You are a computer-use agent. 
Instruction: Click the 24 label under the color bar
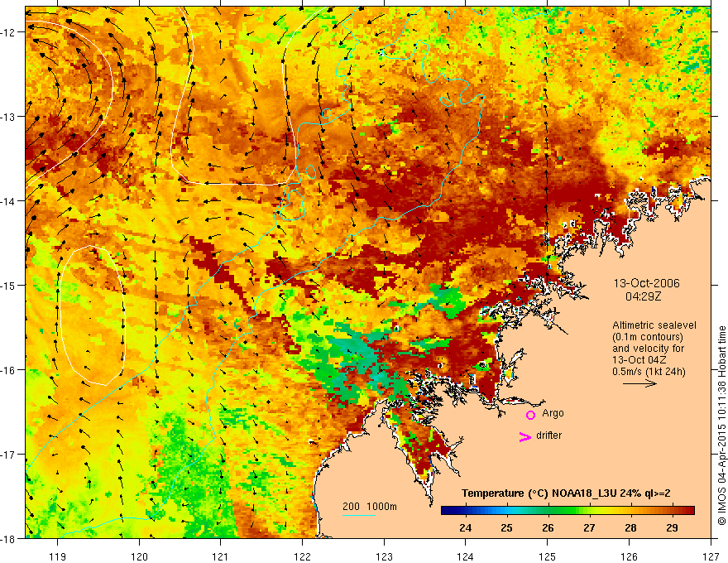pyautogui.click(x=465, y=527)
